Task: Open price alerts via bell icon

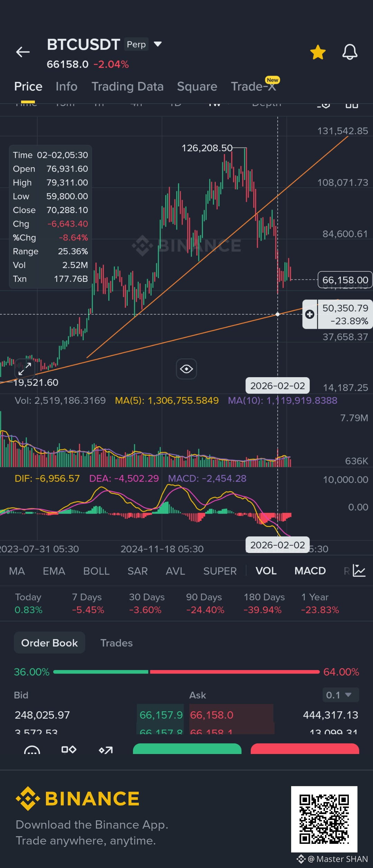Action: click(350, 52)
